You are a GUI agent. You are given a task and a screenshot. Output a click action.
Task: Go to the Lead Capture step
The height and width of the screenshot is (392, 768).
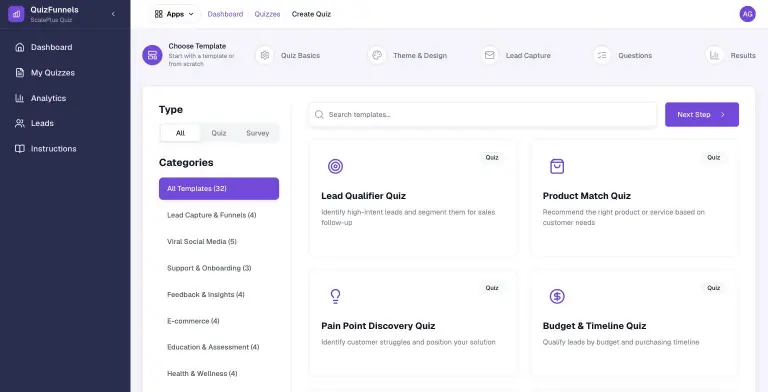pos(528,56)
